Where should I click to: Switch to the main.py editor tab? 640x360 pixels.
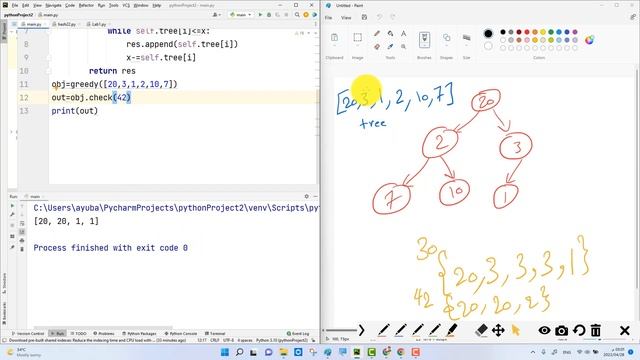coord(32,24)
